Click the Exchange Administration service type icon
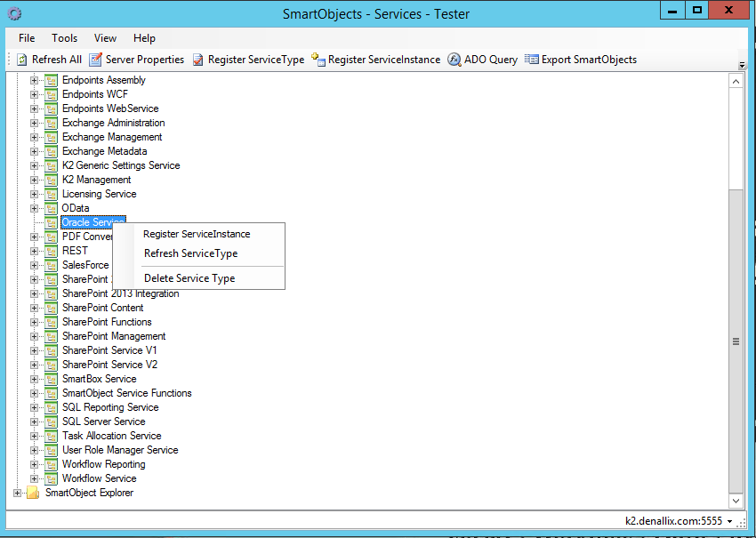The width and height of the screenshot is (756, 538). pos(51,123)
